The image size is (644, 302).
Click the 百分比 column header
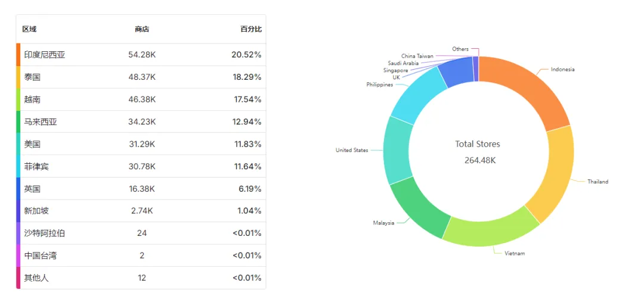coord(251,29)
